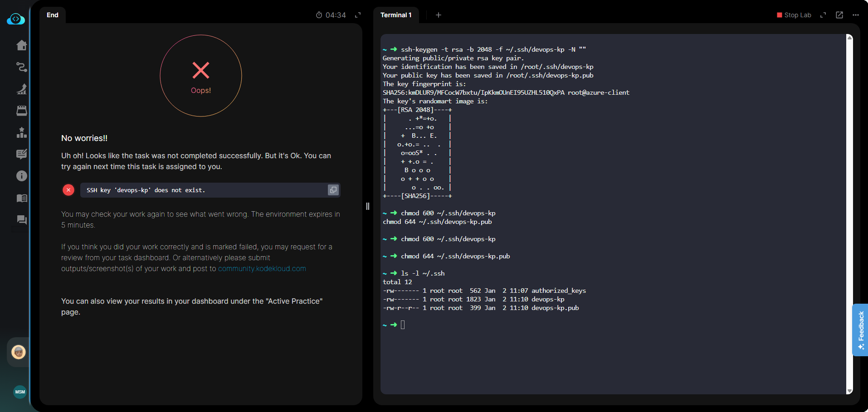Open the leaderboard podium icon
The image size is (868, 412).
click(x=21, y=132)
